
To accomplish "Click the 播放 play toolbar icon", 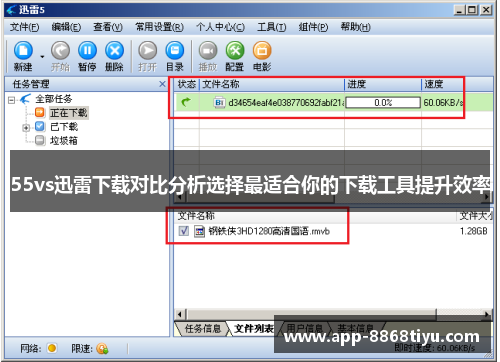I will click(208, 51).
